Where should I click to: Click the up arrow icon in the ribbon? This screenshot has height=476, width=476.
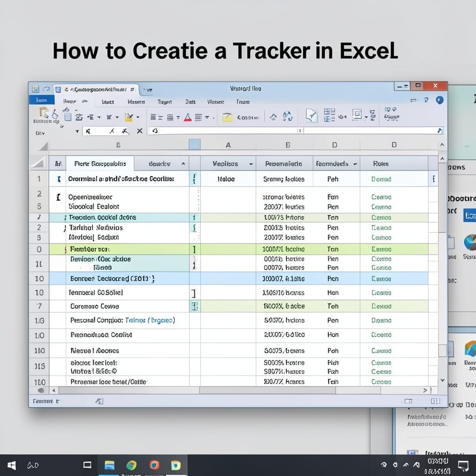(273, 117)
